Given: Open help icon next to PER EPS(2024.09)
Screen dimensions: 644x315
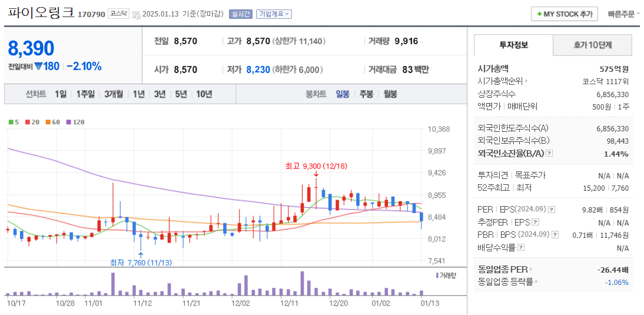Looking at the screenshot, I should click(551, 210).
